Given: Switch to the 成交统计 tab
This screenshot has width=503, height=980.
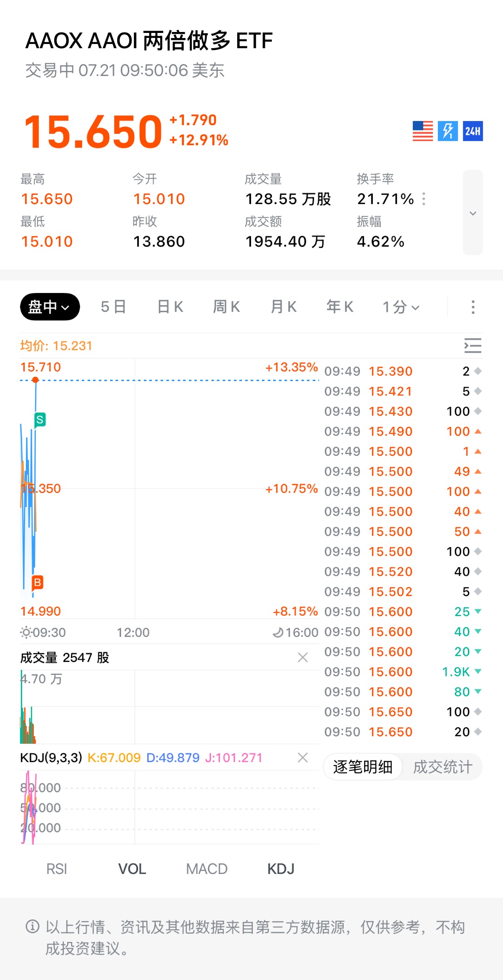Looking at the screenshot, I should [442, 767].
